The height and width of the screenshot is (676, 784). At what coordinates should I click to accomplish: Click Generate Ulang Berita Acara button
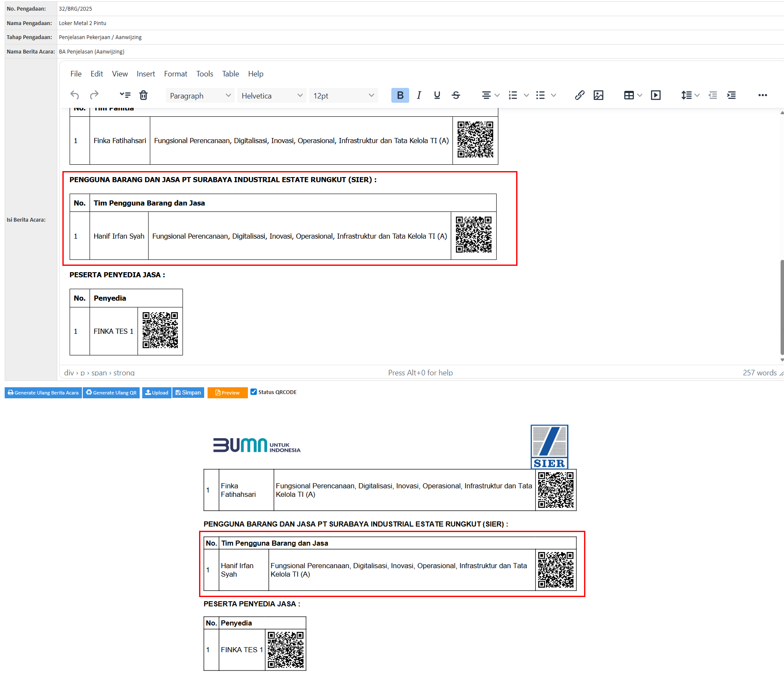point(43,393)
